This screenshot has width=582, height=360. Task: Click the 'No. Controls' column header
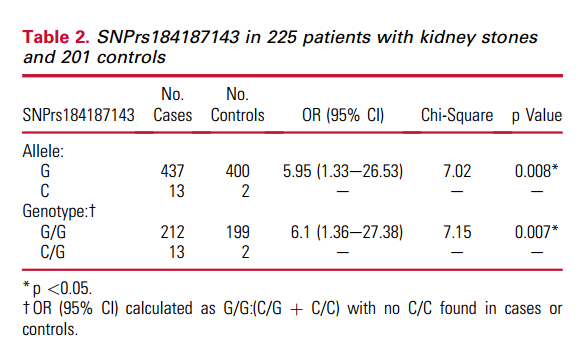pyautogui.click(x=238, y=105)
